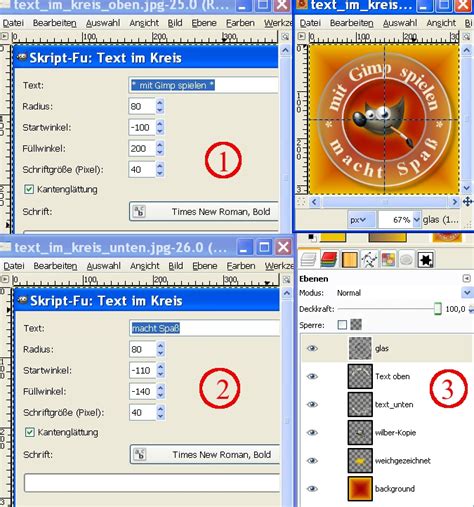
Task: Open ruler corner menu in the image window
Action: click(301, 36)
